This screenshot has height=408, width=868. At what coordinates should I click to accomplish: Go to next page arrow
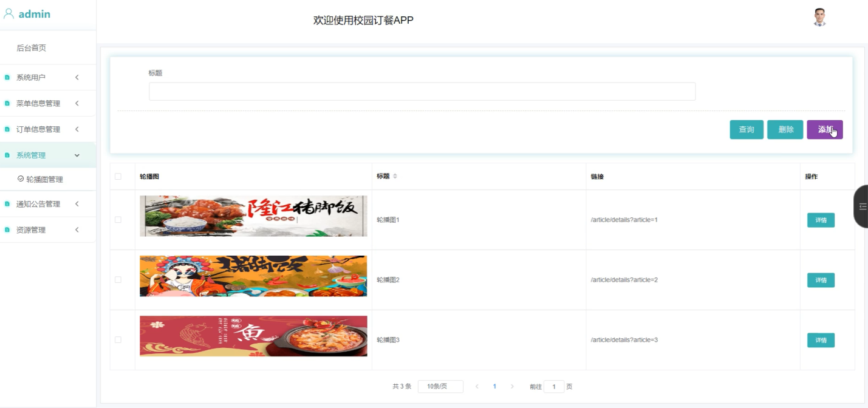tap(512, 386)
